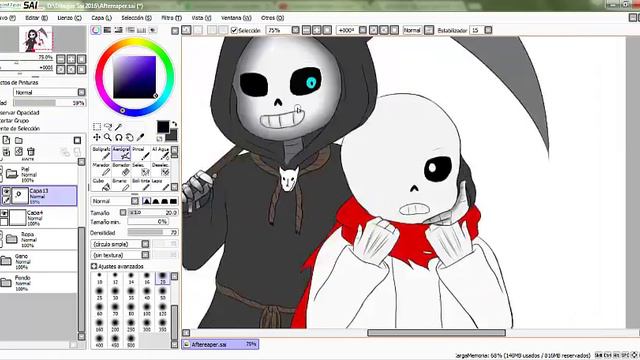This screenshot has width=640, height=360.
Task: Select the move tool
Action: click(97, 138)
